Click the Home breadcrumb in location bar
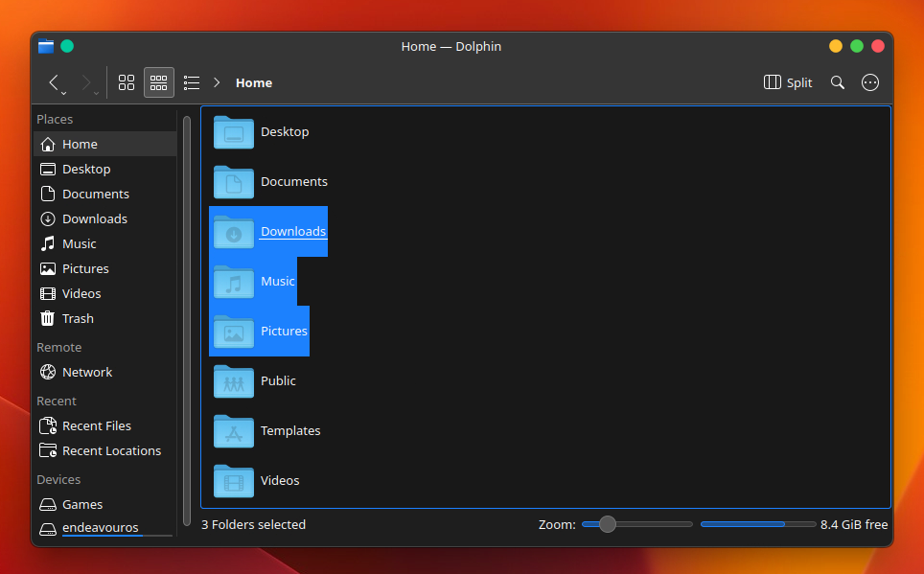924x574 pixels. 254,83
